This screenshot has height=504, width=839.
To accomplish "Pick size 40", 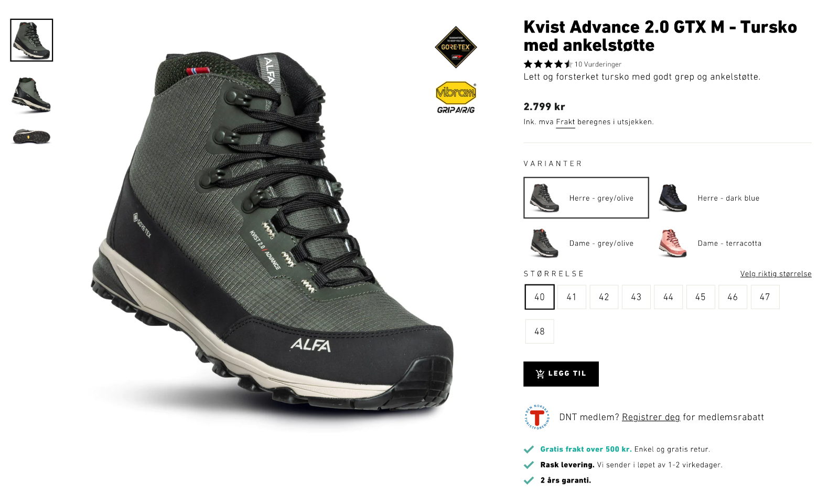I will (540, 297).
